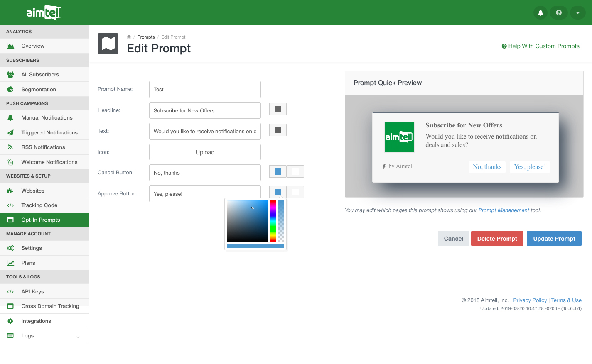Pick a shade in the saturation square
Screen dimensions: 592x364
click(248, 221)
